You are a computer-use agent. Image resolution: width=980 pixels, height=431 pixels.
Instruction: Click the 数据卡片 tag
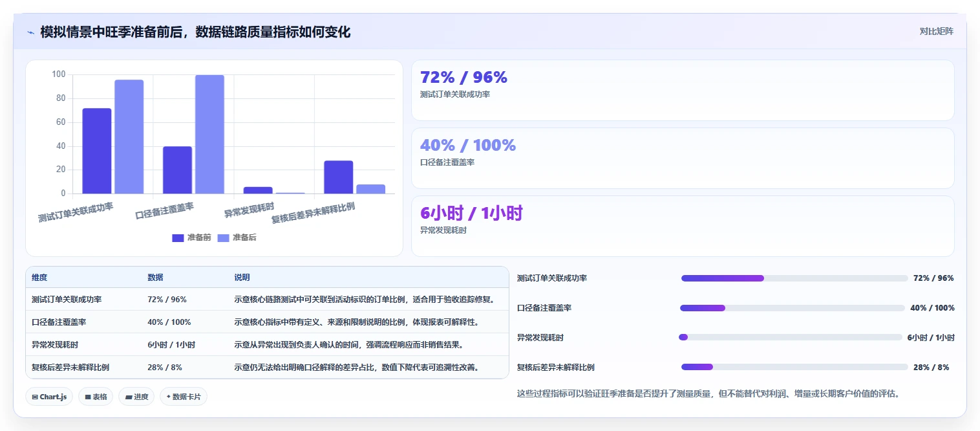184,397
